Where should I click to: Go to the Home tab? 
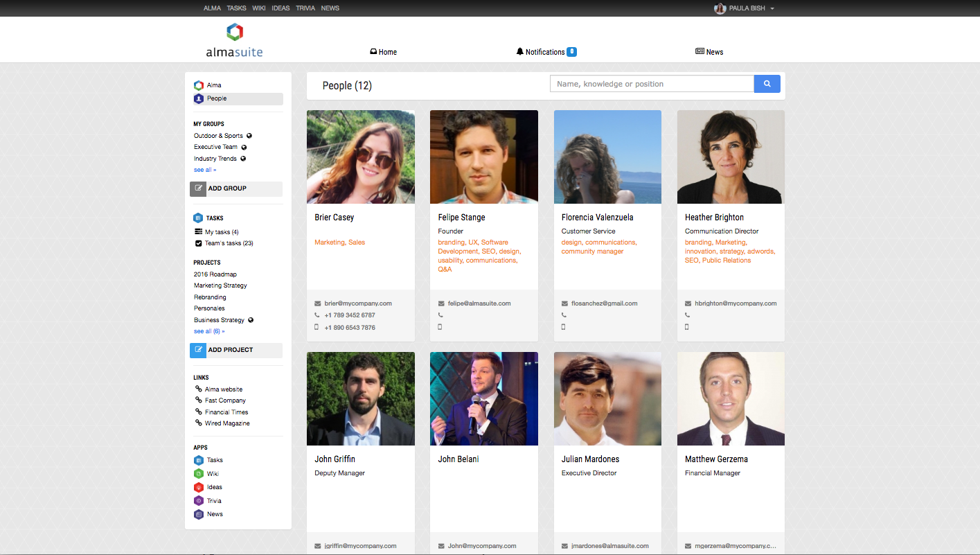[383, 52]
